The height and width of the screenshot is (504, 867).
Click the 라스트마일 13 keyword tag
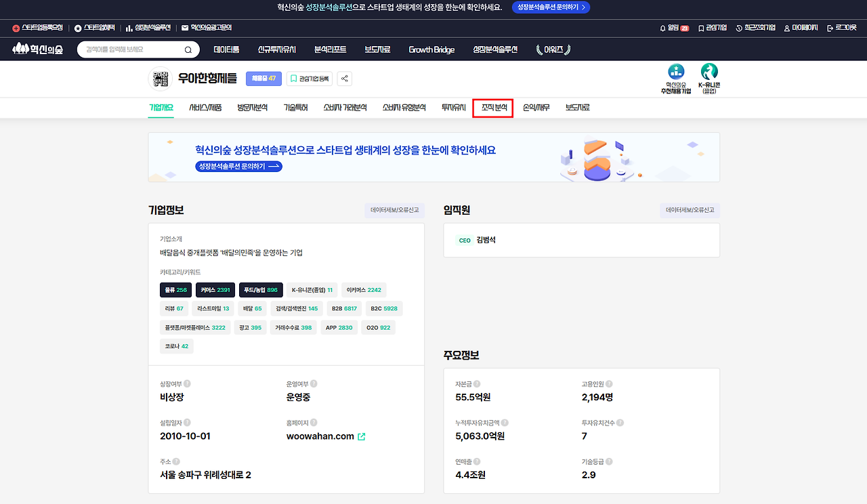tap(213, 308)
